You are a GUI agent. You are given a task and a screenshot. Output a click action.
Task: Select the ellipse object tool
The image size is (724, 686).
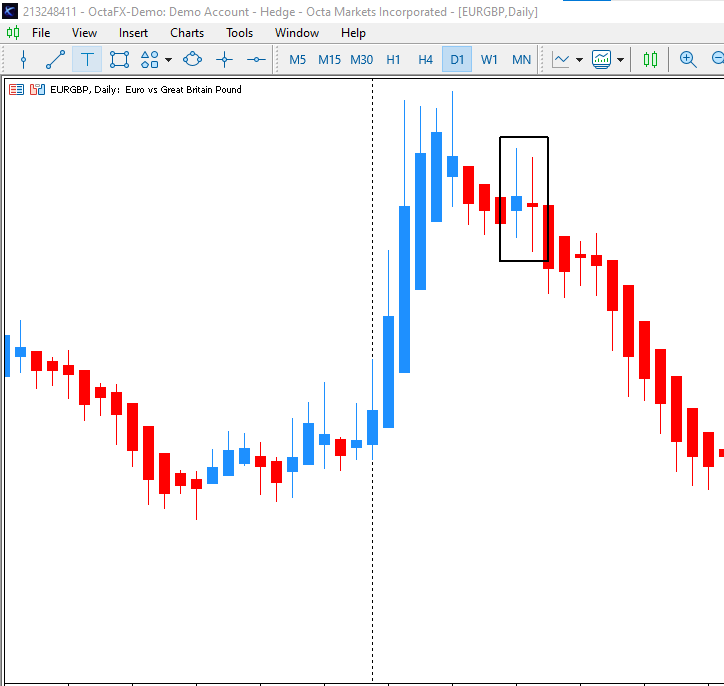193,60
